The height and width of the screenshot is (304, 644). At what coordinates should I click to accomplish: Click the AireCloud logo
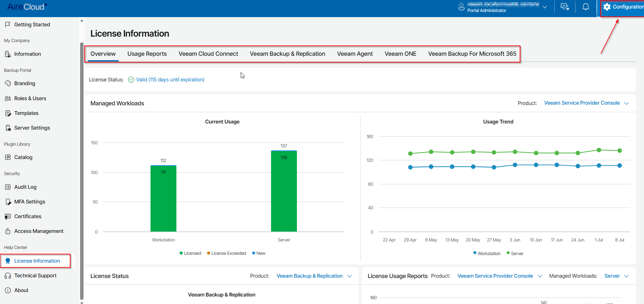click(x=27, y=7)
